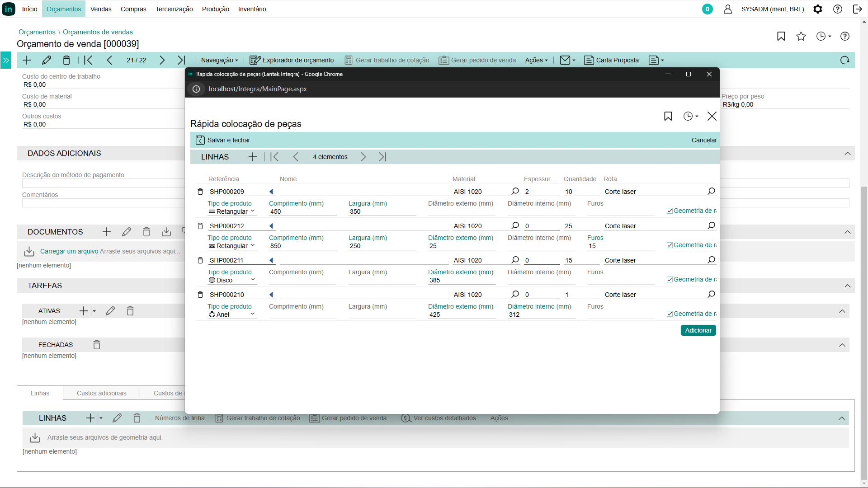
Task: Open Vendas menu
Action: (x=101, y=9)
